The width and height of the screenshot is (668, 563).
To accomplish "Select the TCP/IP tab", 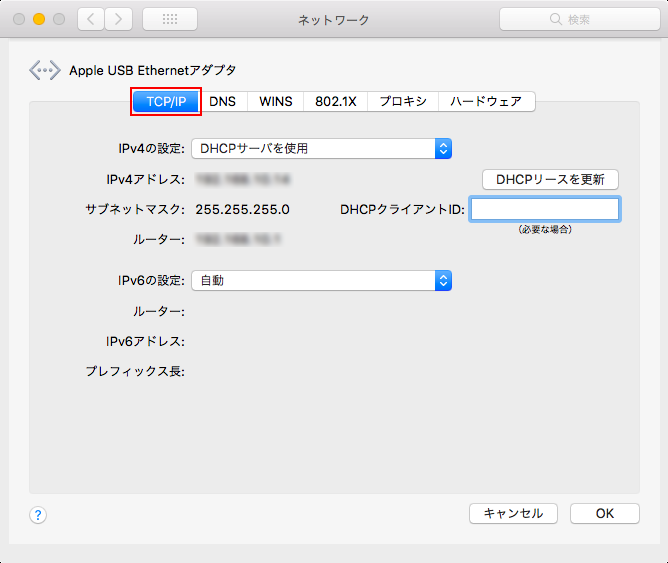I will (x=166, y=101).
